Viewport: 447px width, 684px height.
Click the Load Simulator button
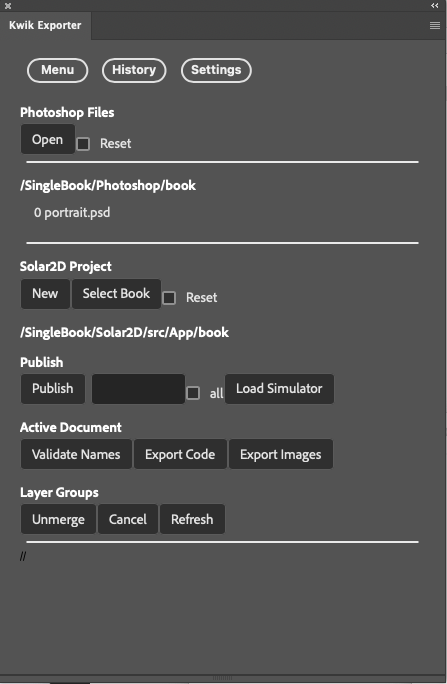(x=279, y=389)
